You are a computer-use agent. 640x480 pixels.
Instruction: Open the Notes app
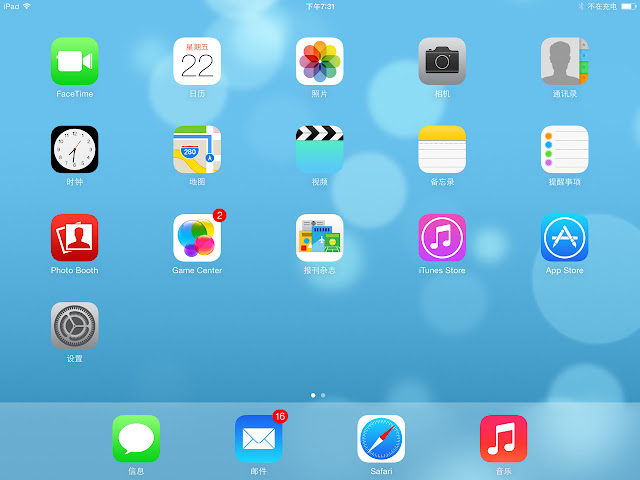(x=442, y=149)
